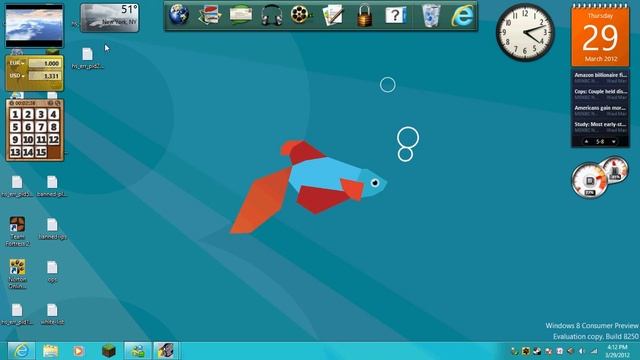The height and width of the screenshot is (360, 640).
Task: Open the pictures stack icon in the dock
Action: (x=209, y=15)
